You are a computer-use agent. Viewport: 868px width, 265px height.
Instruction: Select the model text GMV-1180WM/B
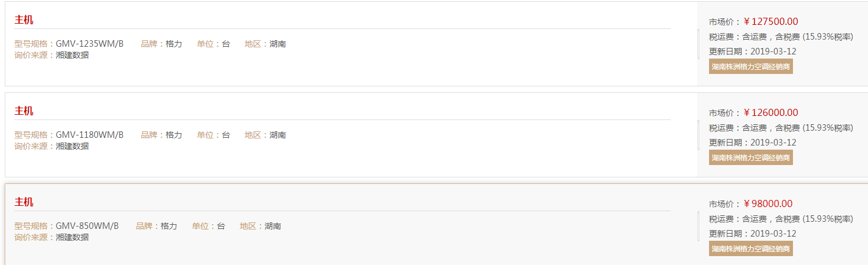pyautogui.click(x=90, y=135)
